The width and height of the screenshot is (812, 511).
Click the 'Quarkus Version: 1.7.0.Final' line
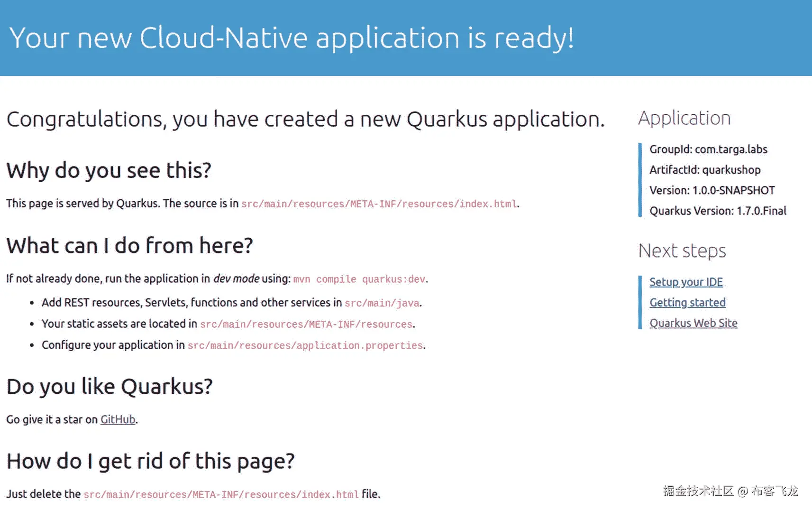click(x=718, y=211)
